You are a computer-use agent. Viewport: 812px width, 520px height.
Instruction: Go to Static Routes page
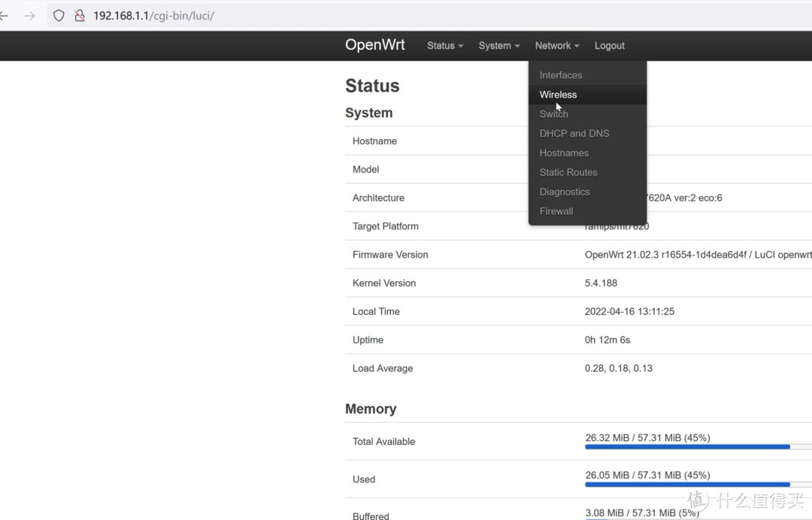point(568,173)
